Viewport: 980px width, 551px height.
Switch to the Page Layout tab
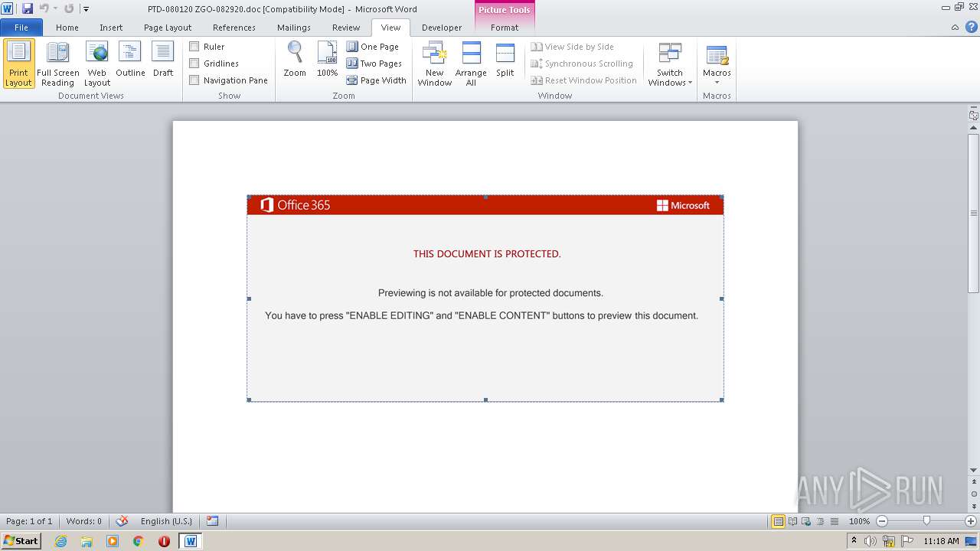(168, 28)
